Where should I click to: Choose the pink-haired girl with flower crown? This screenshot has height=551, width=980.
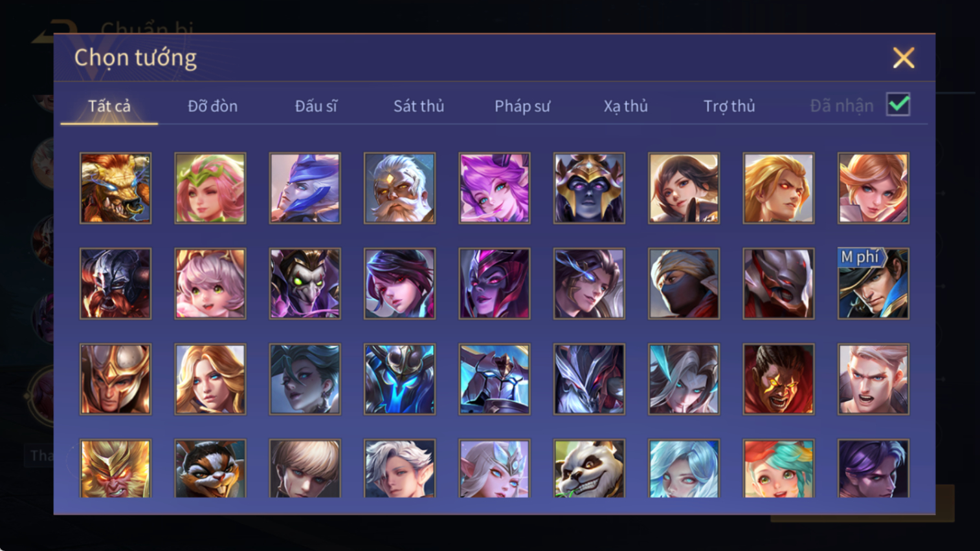tap(210, 188)
